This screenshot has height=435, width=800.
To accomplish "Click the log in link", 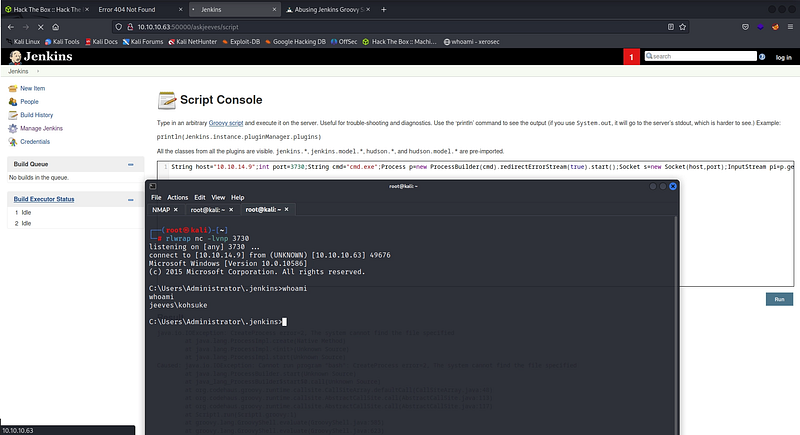I will 784,57.
